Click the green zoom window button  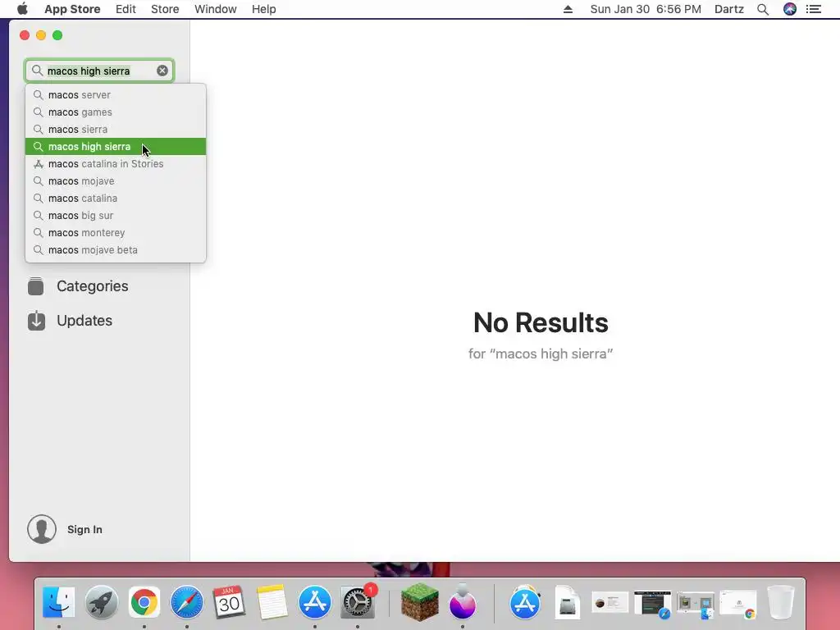[x=57, y=35]
